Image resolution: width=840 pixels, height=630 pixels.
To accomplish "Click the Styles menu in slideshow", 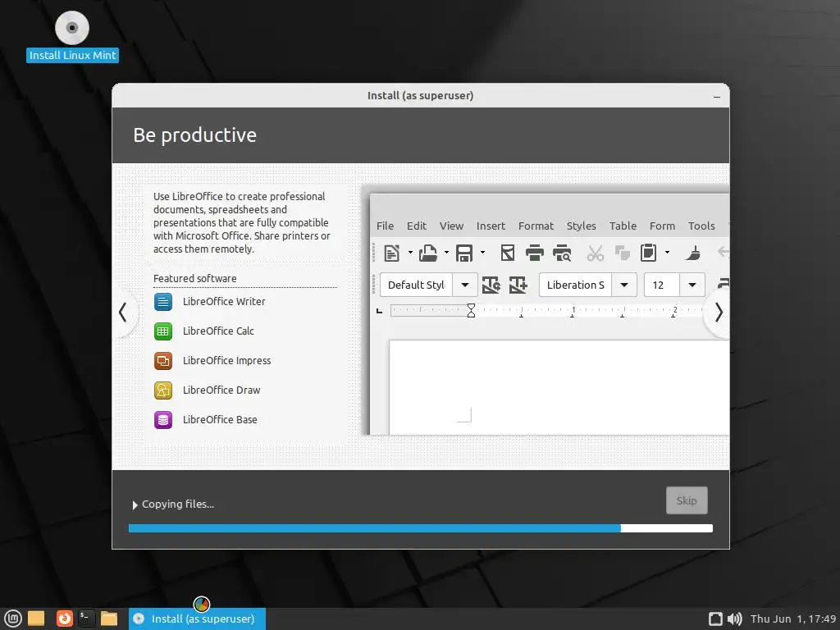I will [582, 226].
